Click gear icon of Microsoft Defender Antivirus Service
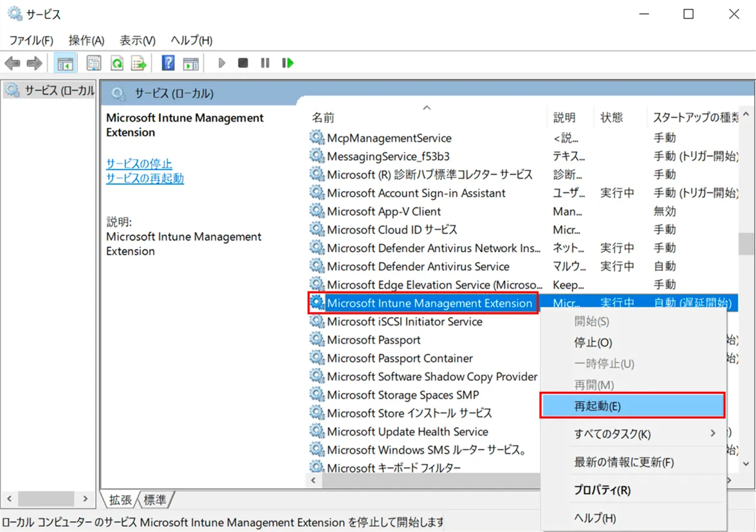This screenshot has height=532, width=756. (317, 266)
